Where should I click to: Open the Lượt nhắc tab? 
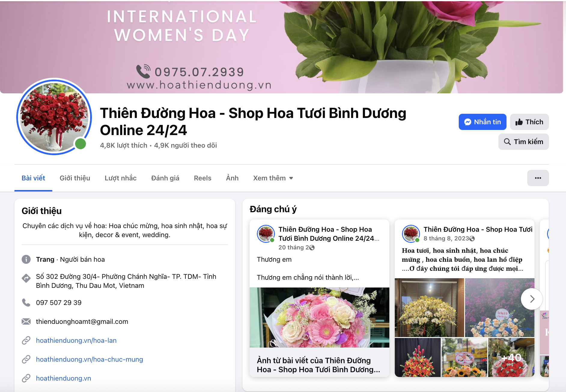(120, 178)
